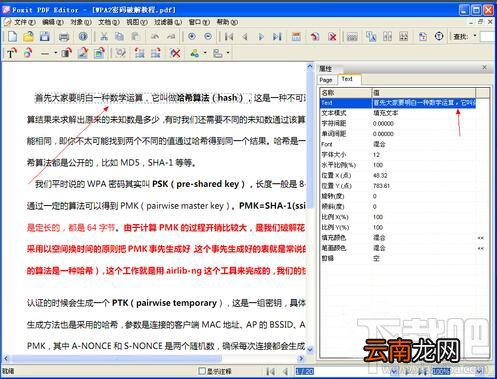This screenshot has height=379, width=497.
Task: Select the Add Text tool (T icon)
Action: [x=12, y=53]
